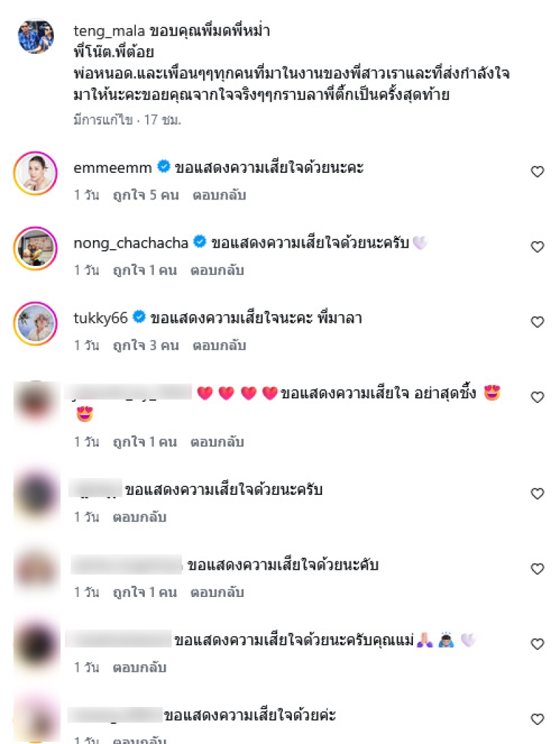Image resolution: width=560 pixels, height=744 pixels.
Task: Like the comment with four red hearts
Action: (x=537, y=397)
